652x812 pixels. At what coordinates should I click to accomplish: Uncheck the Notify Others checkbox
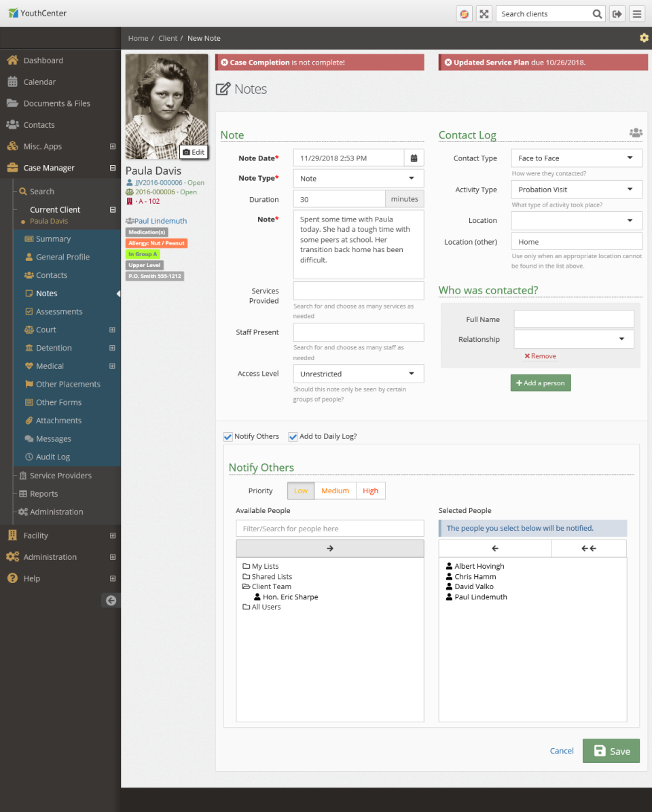pos(228,436)
